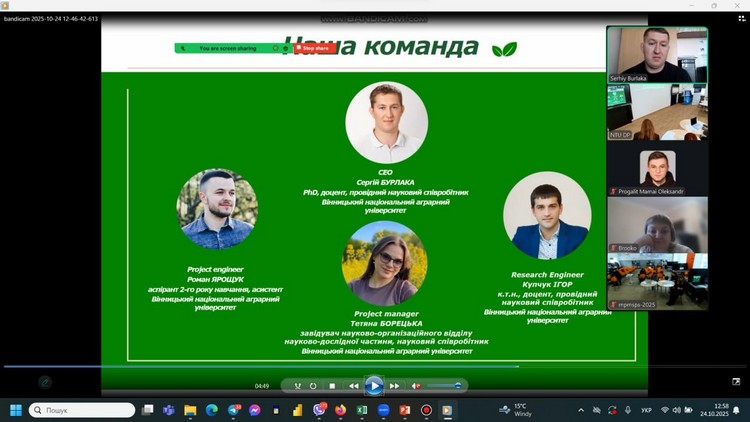Open Excel from the taskbar
The width and height of the screenshot is (750, 422).
coord(362,410)
